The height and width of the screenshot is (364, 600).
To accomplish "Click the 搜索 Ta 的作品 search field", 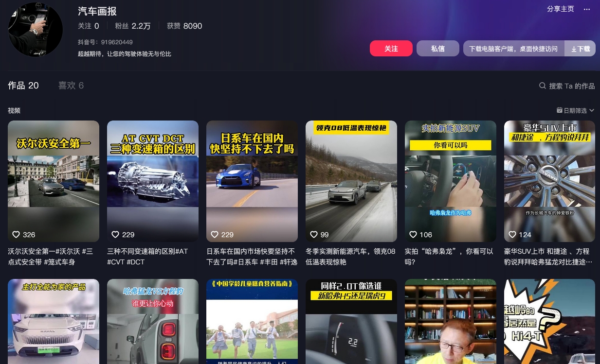I will 567,86.
